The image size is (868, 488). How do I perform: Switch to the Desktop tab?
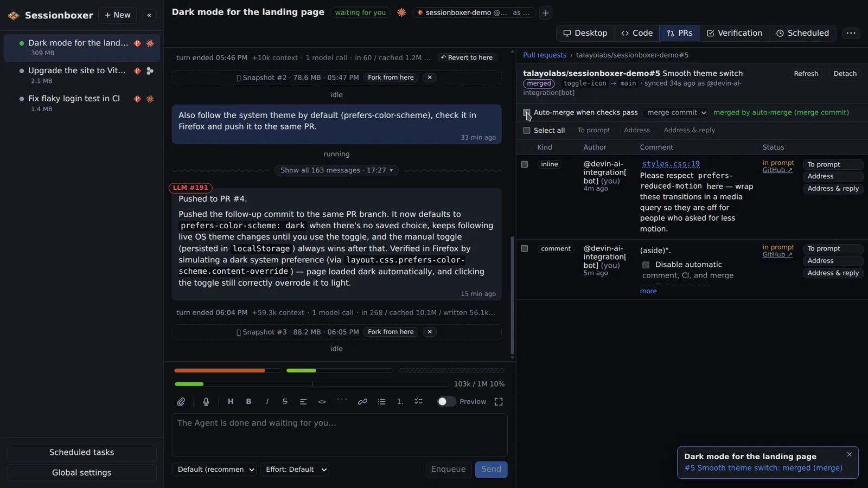click(x=585, y=33)
